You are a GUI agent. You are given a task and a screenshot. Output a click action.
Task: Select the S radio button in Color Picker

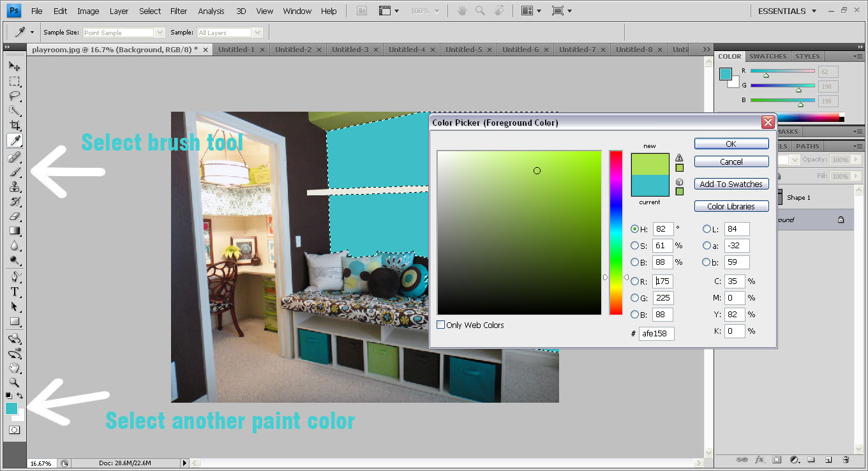click(636, 245)
